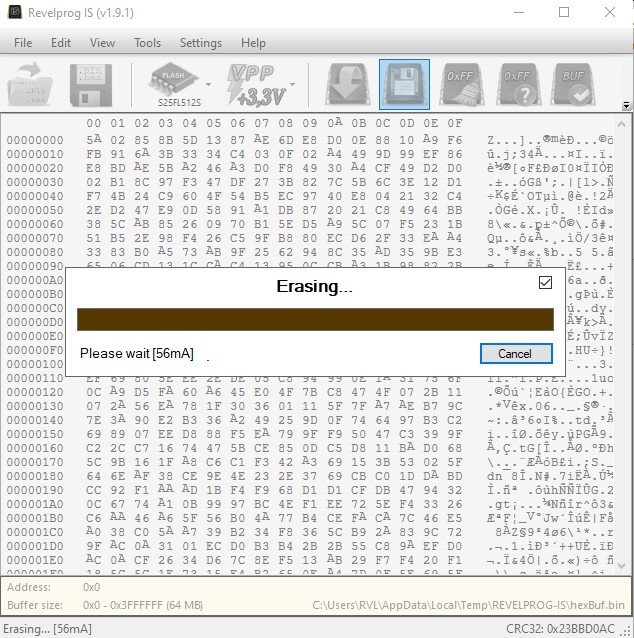Click the Blank check 0xFF question icon
This screenshot has width=634, height=638.
point(516,84)
